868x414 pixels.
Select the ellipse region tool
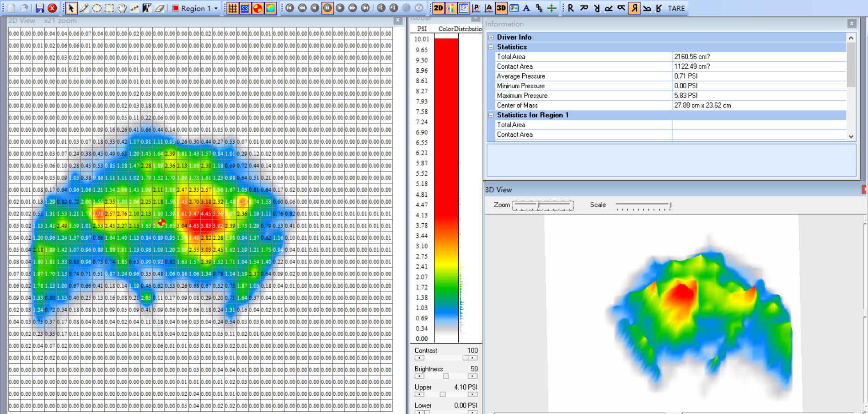pyautogui.click(x=96, y=8)
